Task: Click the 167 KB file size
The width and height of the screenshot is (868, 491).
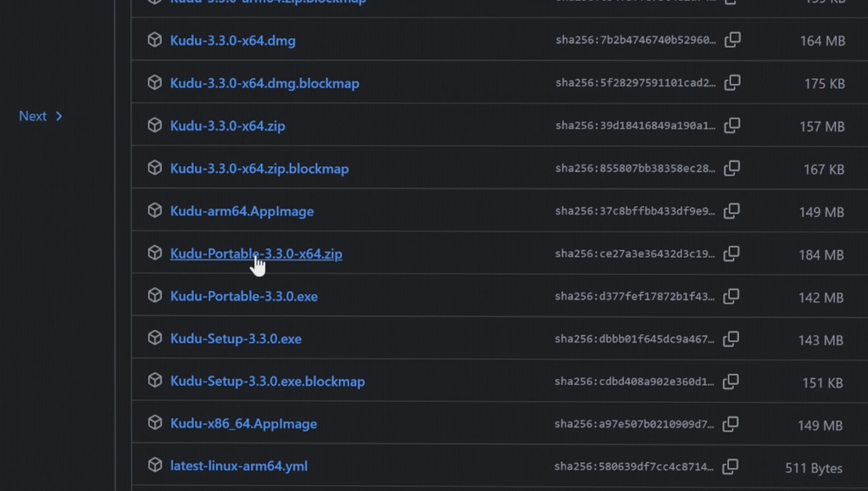Action: click(x=824, y=170)
